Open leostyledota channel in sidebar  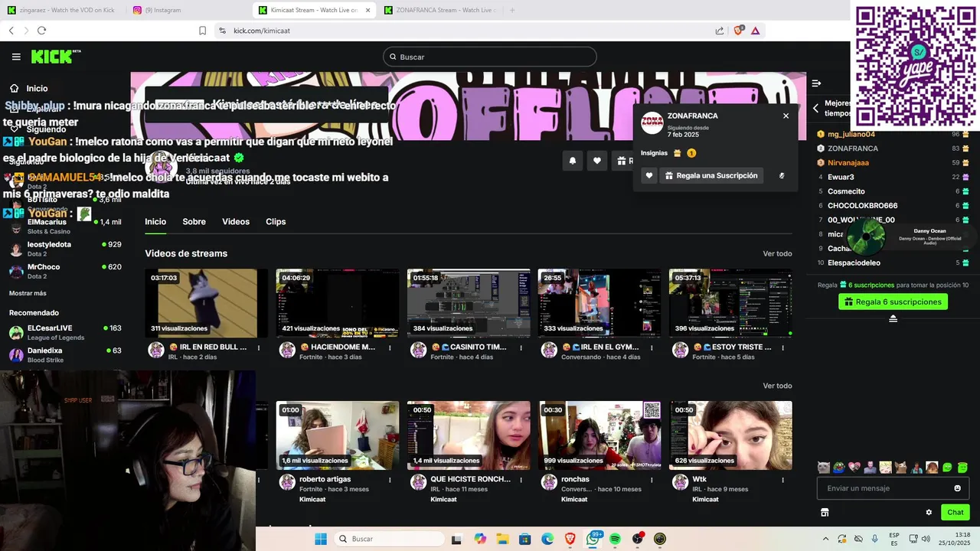[x=65, y=249]
